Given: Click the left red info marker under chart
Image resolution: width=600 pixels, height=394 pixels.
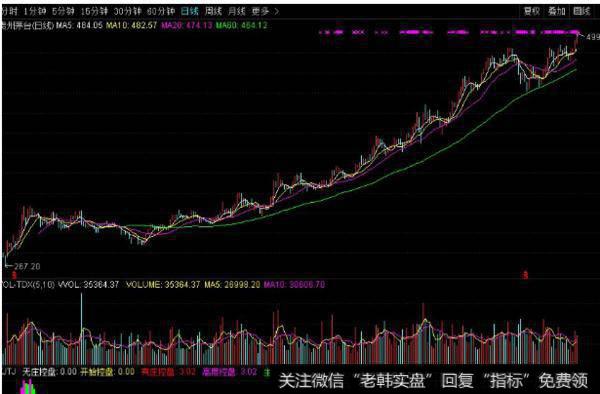Looking at the screenshot, I should coord(14,275).
